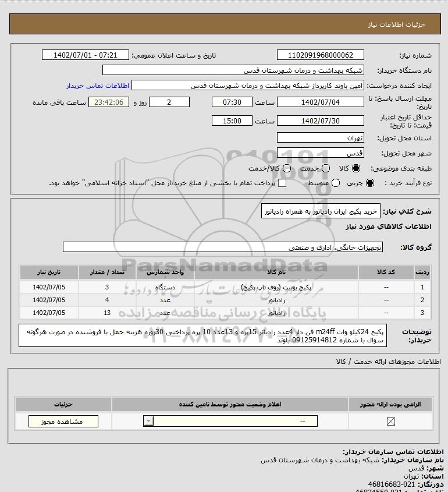Click the buyer notes text box
The height and width of the screenshot is (492, 448).
(x=203, y=335)
